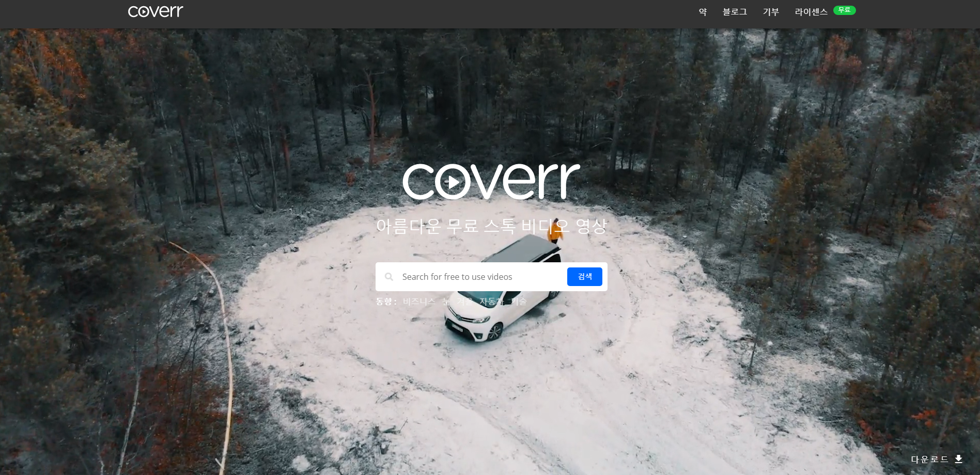Click the blue 검색 button
Image resolution: width=980 pixels, height=475 pixels.
pyautogui.click(x=585, y=277)
